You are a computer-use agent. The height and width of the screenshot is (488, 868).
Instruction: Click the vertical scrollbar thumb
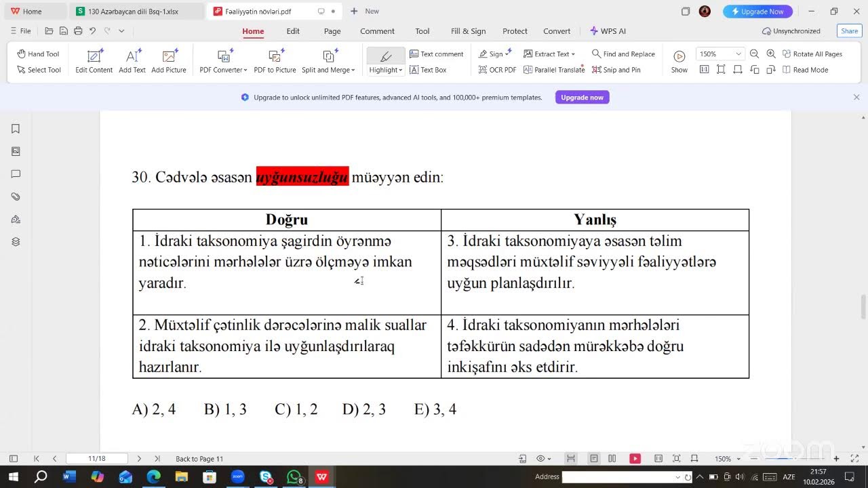863,307
